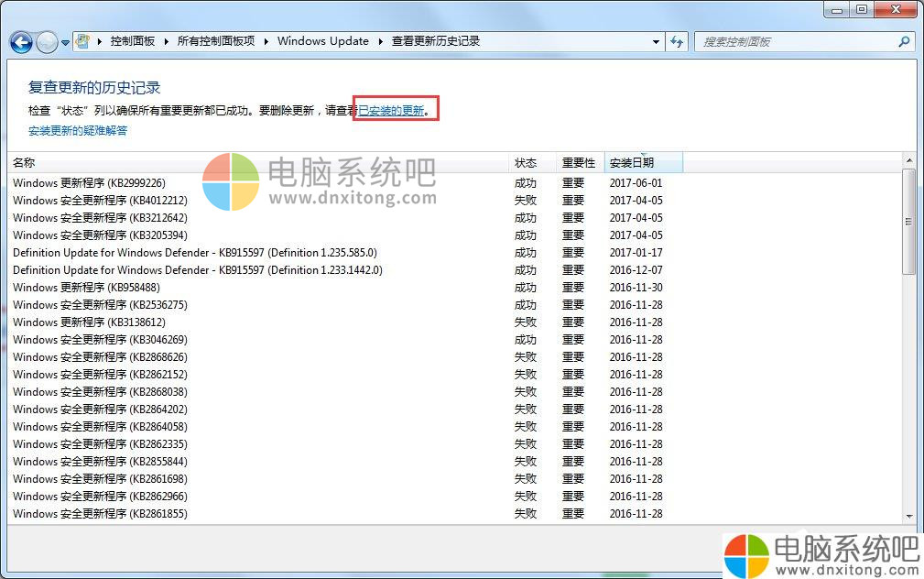Sort by 状态 column header
The width and height of the screenshot is (924, 579).
click(x=532, y=162)
